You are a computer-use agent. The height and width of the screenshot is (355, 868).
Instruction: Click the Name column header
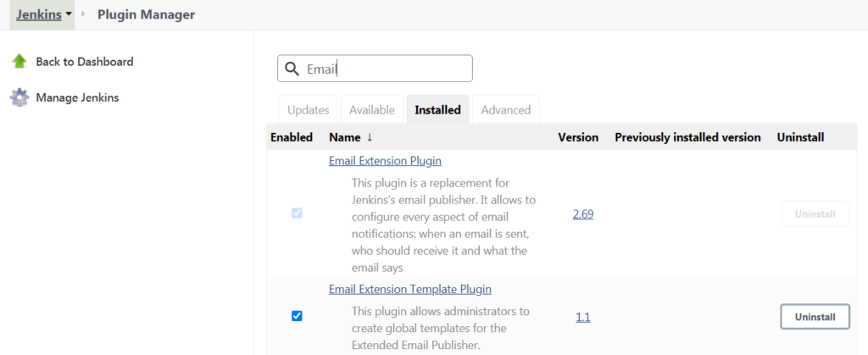344,137
